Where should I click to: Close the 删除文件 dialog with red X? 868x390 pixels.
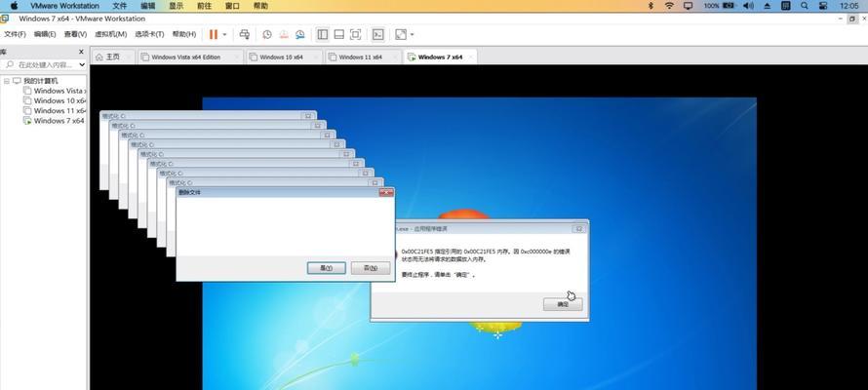[x=386, y=192]
